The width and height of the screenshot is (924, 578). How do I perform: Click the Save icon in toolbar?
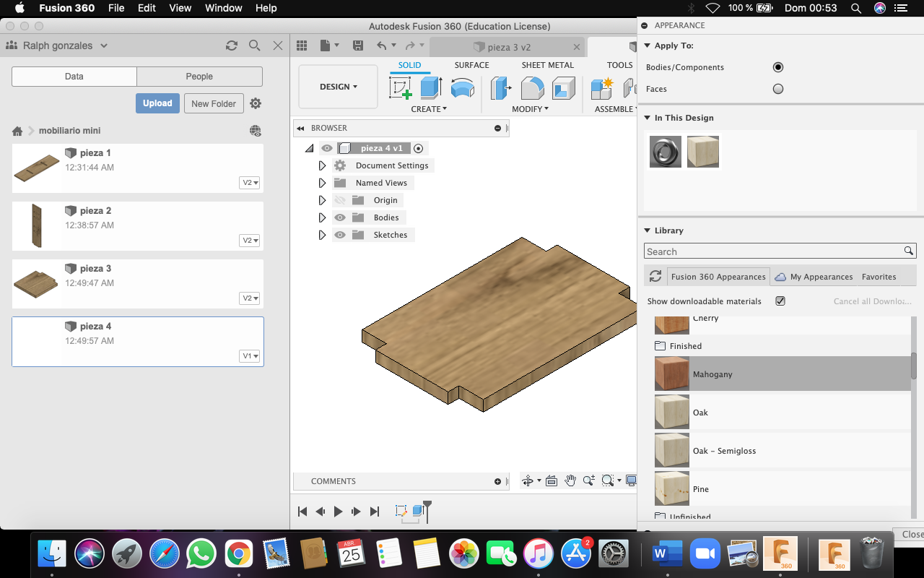pos(358,46)
